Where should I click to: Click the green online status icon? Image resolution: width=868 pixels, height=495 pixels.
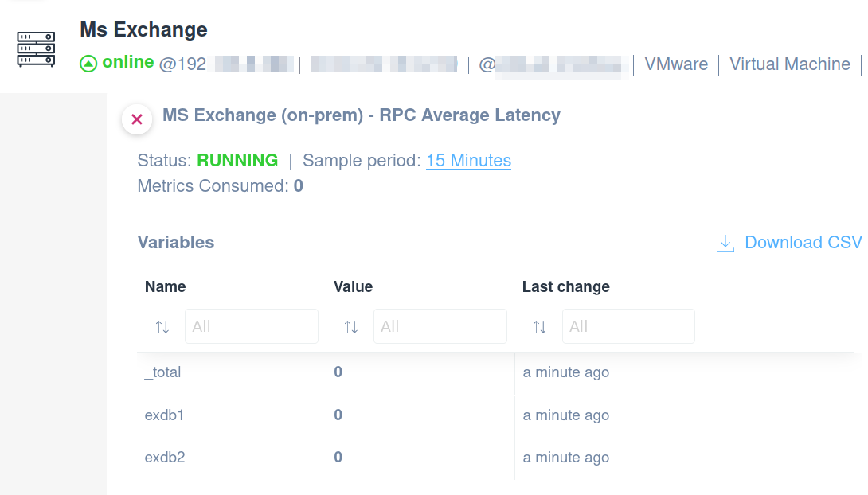pos(88,64)
